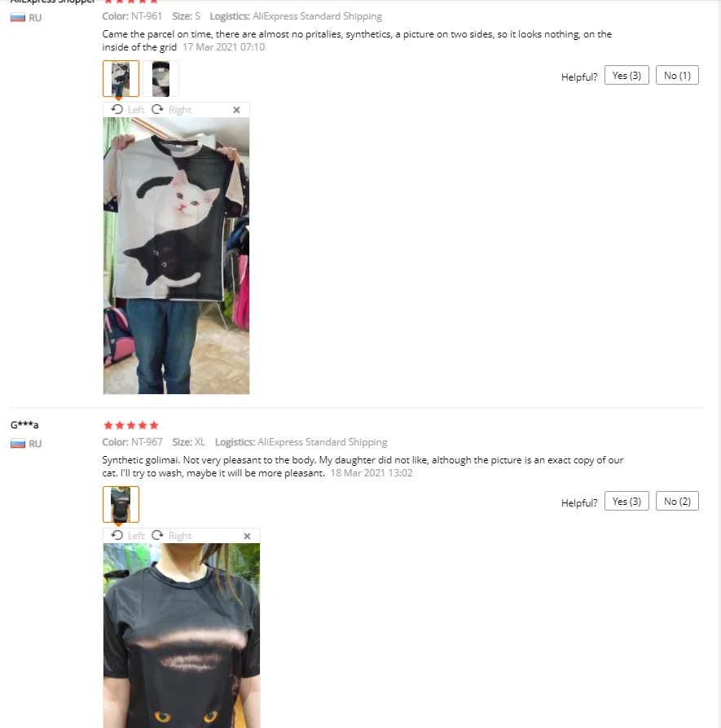Click the enlarged yin-yang cats shirt photo
This screenshot has height=728, width=721.
pyautogui.click(x=176, y=256)
